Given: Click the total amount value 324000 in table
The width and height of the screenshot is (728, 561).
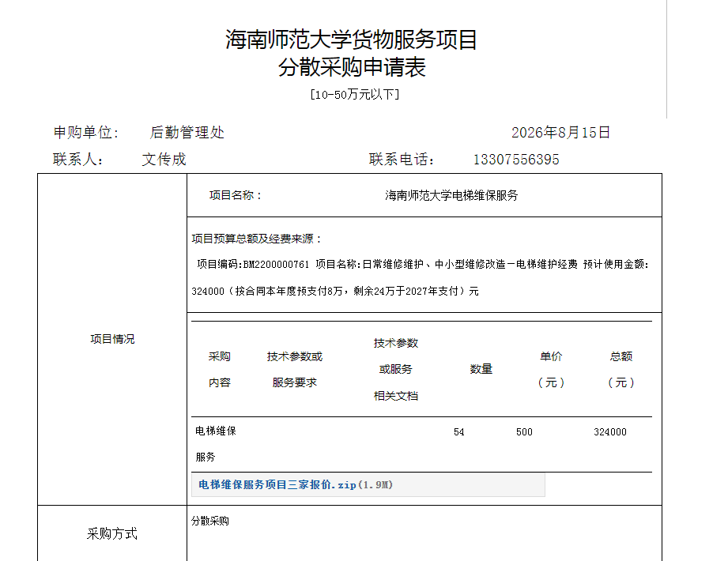Looking at the screenshot, I should tap(610, 432).
